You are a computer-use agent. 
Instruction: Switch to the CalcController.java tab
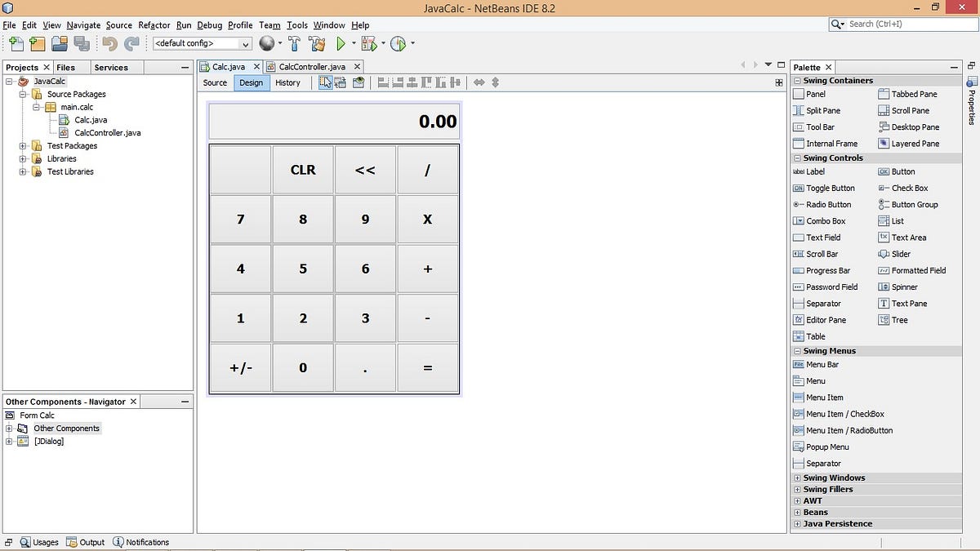point(313,66)
